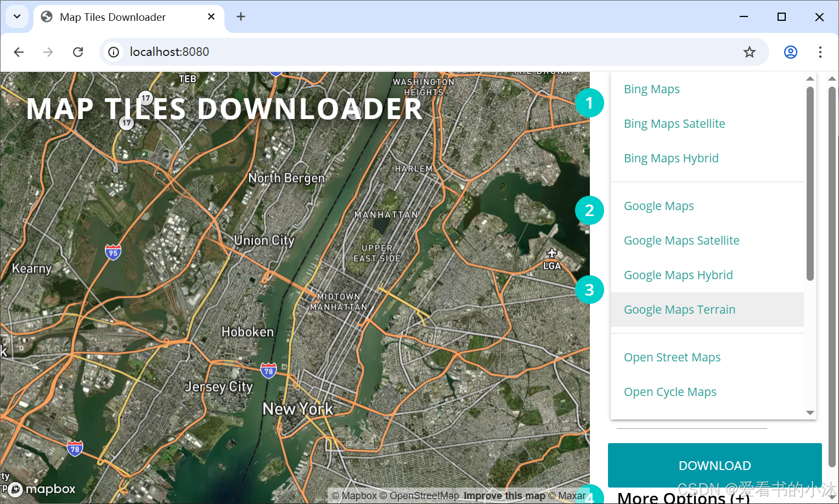Click the Union City map label
Viewport: 839px width, 504px height.
(x=264, y=240)
